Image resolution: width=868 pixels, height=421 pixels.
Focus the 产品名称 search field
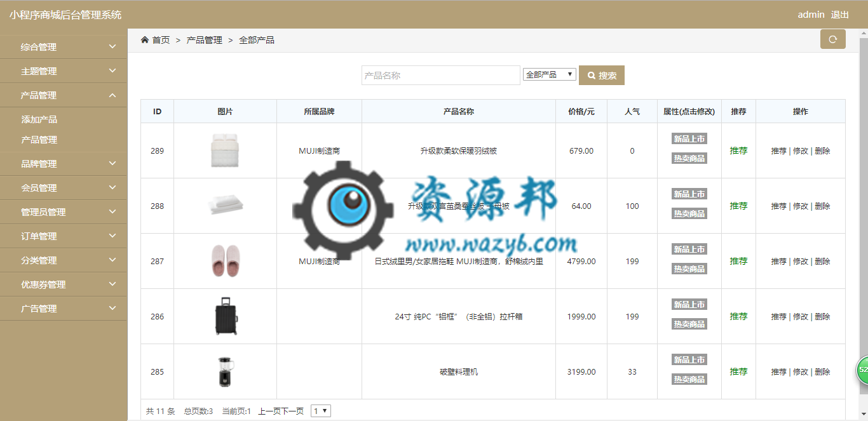(441, 75)
